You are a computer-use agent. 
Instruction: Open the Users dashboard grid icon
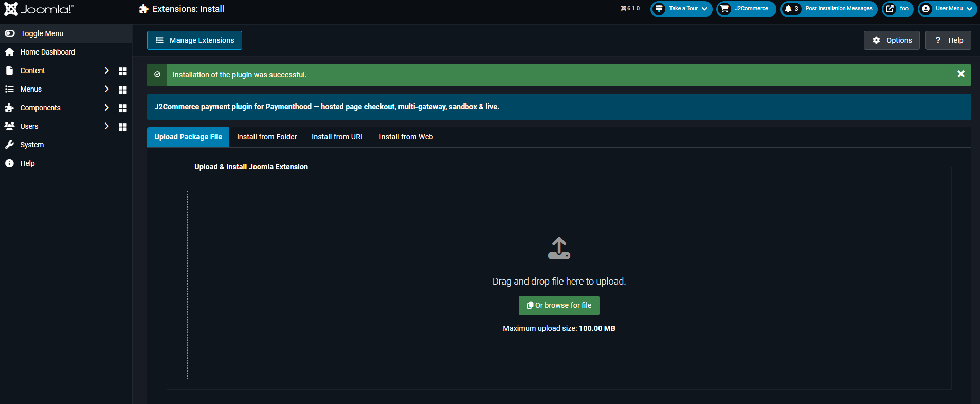123,127
